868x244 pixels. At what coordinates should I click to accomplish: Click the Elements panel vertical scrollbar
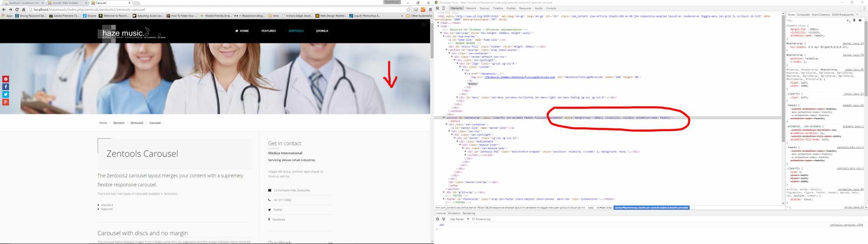point(783,77)
